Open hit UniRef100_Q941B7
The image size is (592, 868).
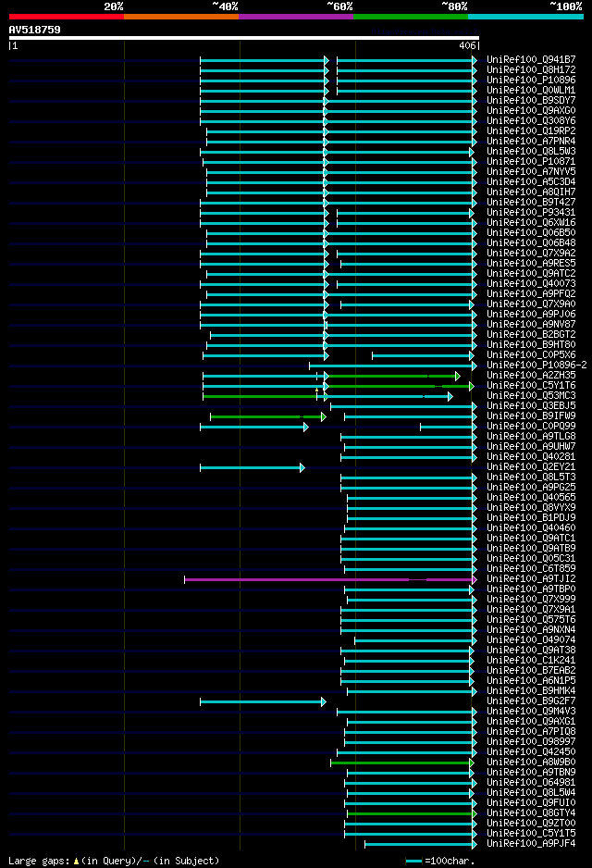tap(531, 59)
